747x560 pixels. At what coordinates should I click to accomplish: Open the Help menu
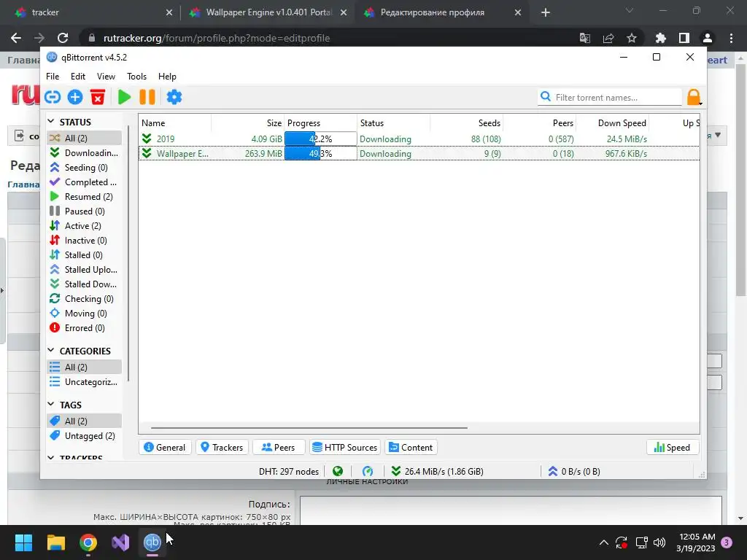click(x=167, y=76)
